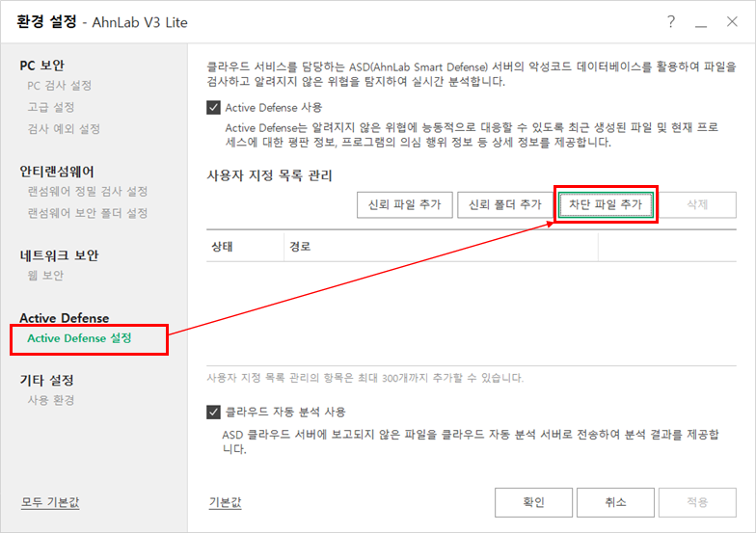
Task: Click the Active Defense section heading
Action: [64, 318]
